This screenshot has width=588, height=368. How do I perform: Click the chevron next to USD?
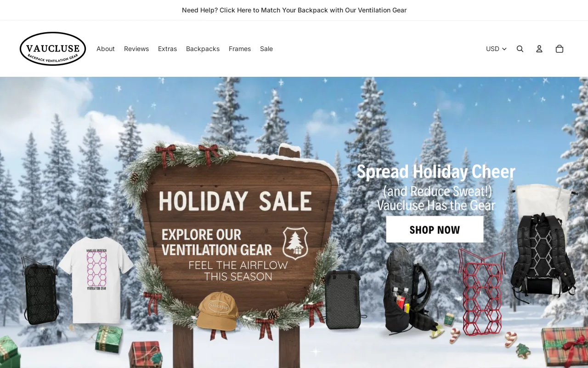(x=504, y=49)
